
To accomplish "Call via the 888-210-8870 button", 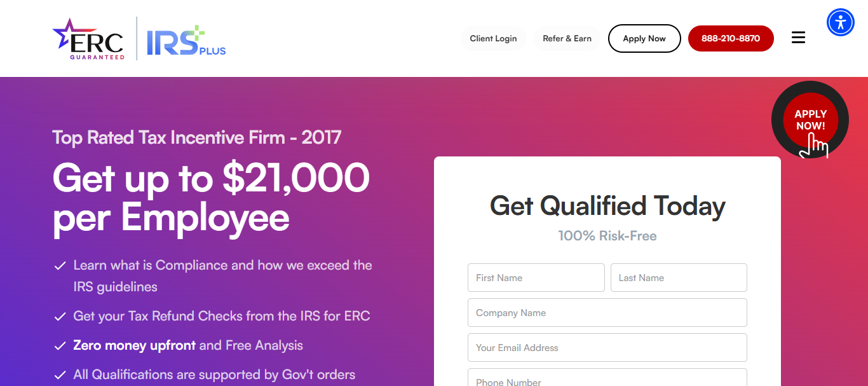I will coord(731,39).
